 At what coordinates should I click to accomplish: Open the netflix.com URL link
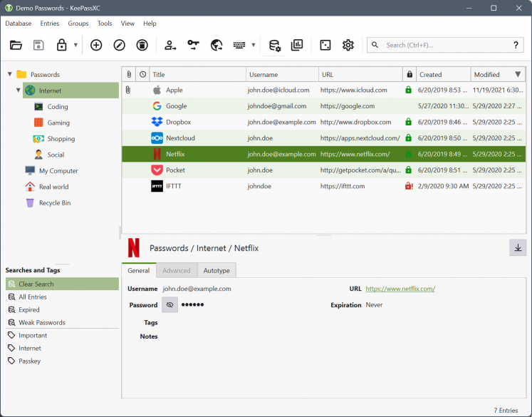pyautogui.click(x=400, y=289)
